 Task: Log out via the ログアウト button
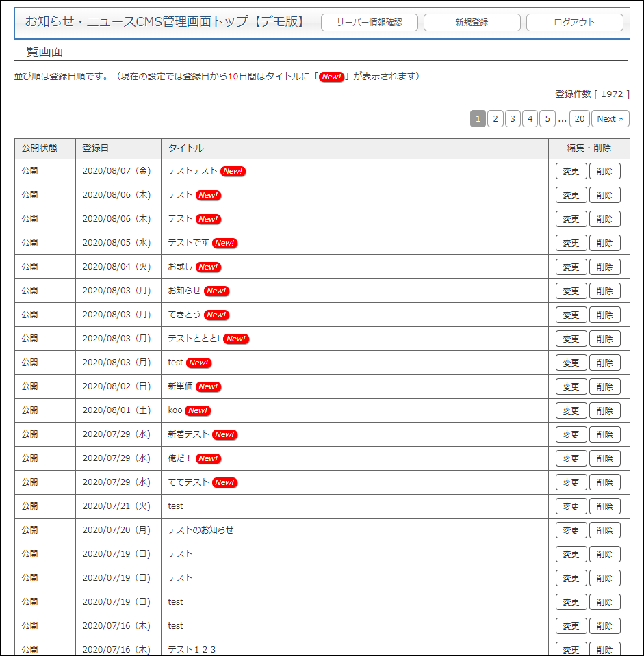click(x=574, y=22)
